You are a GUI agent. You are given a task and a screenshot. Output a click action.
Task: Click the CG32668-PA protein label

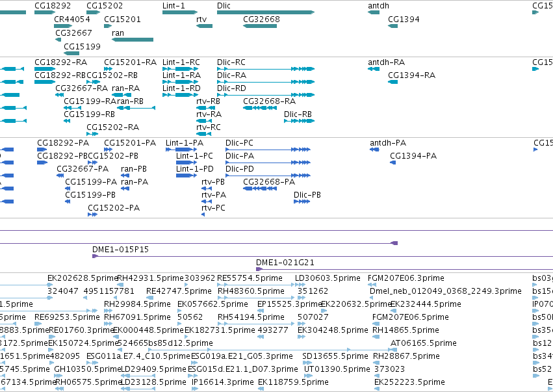coord(269,182)
